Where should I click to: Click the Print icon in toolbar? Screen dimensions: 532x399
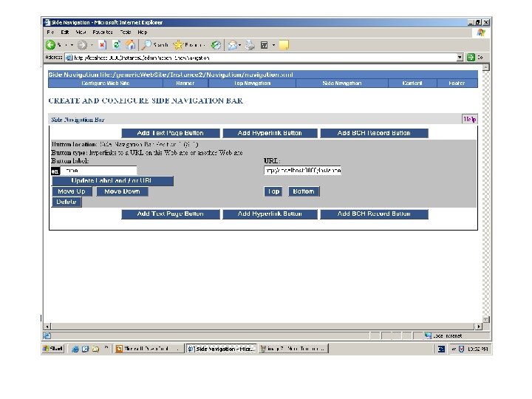[250, 45]
